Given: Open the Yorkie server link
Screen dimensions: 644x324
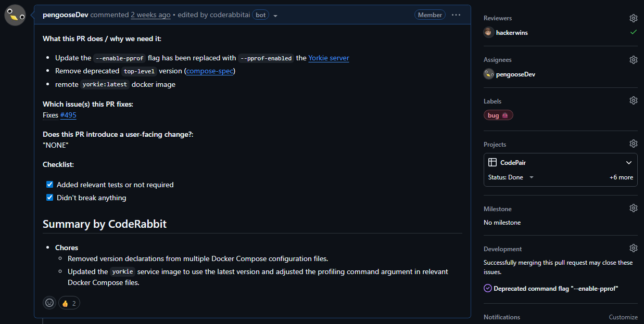Looking at the screenshot, I should [329, 58].
